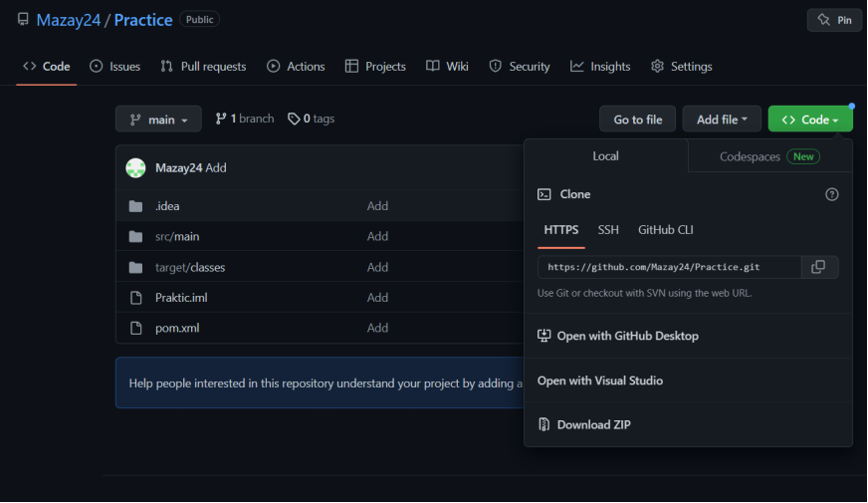Click the Projects table icon
The width and height of the screenshot is (868, 503).
351,67
